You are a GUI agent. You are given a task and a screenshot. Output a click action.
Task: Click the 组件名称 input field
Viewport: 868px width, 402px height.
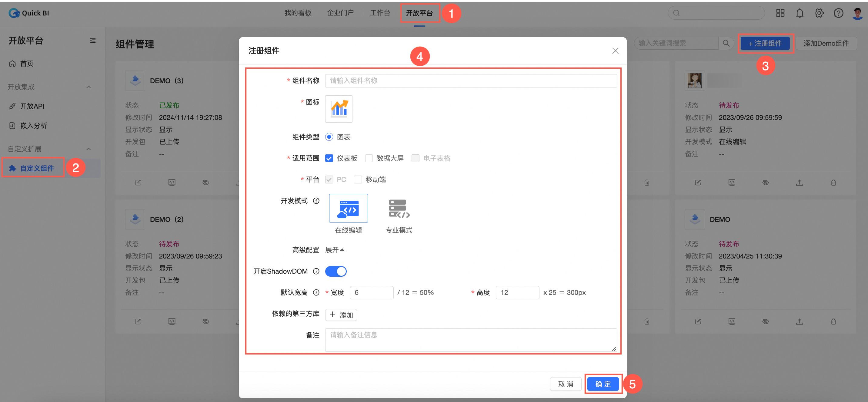coord(471,81)
